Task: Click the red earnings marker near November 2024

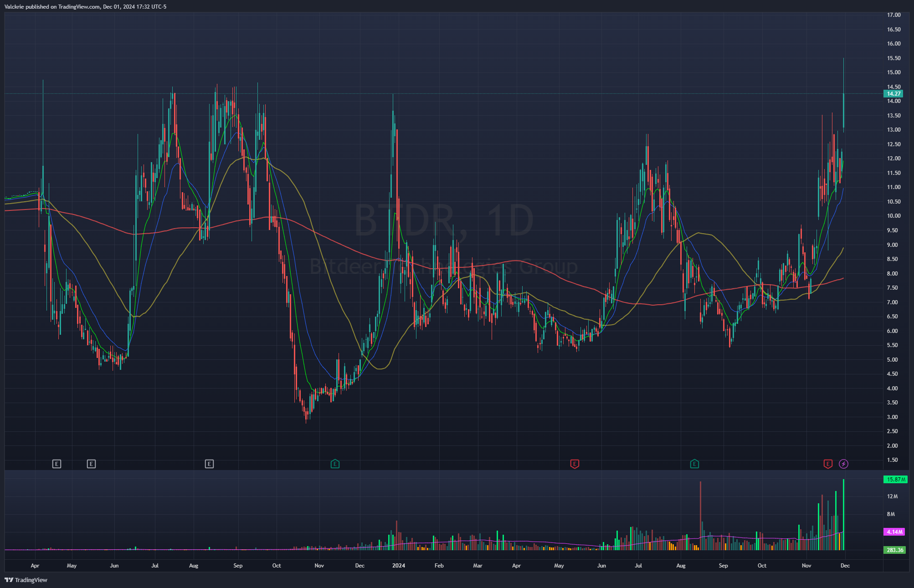Action: click(828, 464)
